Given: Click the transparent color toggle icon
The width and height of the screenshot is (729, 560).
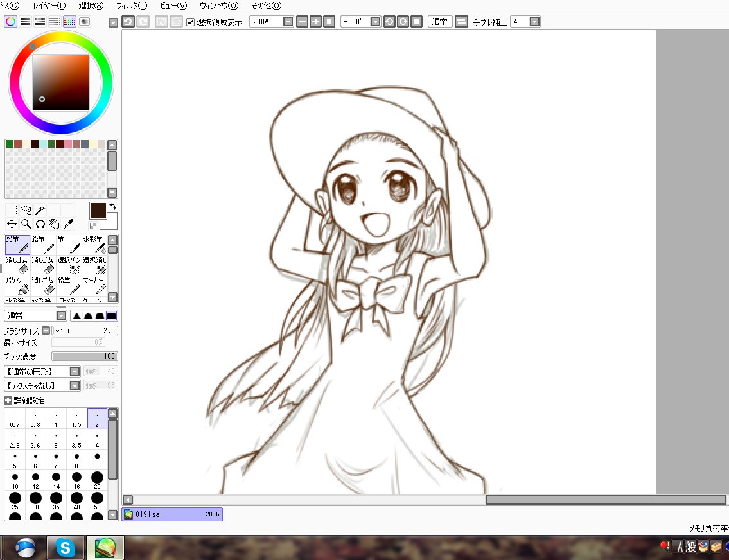Looking at the screenshot, I should tap(93, 226).
